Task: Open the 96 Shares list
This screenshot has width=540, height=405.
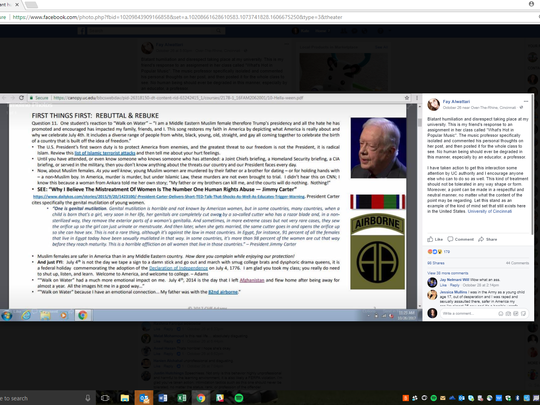Action: (436, 263)
